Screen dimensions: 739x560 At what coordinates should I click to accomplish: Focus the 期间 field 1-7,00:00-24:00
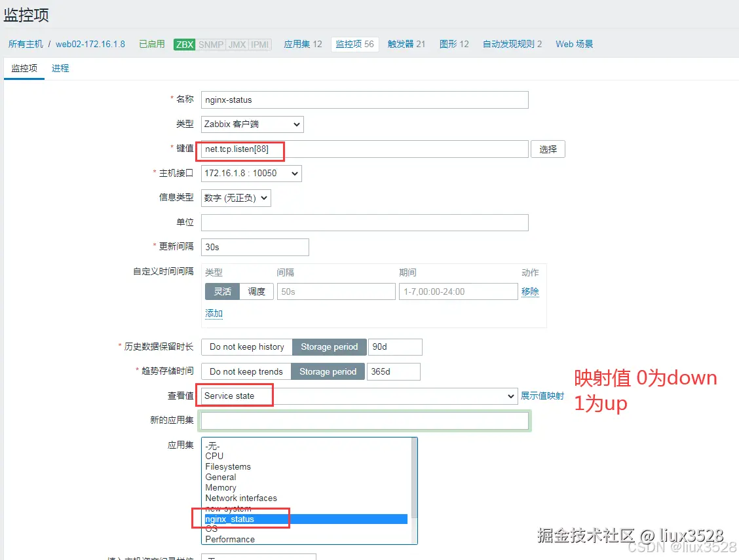pyautogui.click(x=458, y=291)
